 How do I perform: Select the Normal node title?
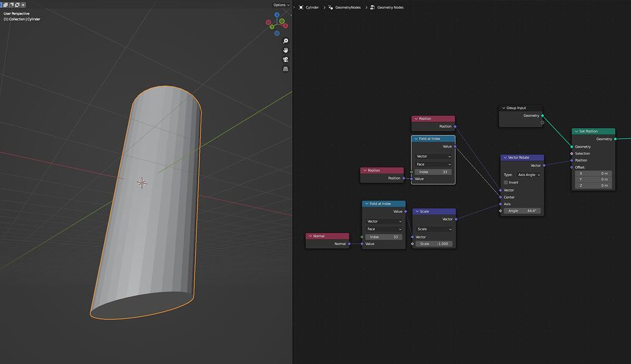pos(319,236)
